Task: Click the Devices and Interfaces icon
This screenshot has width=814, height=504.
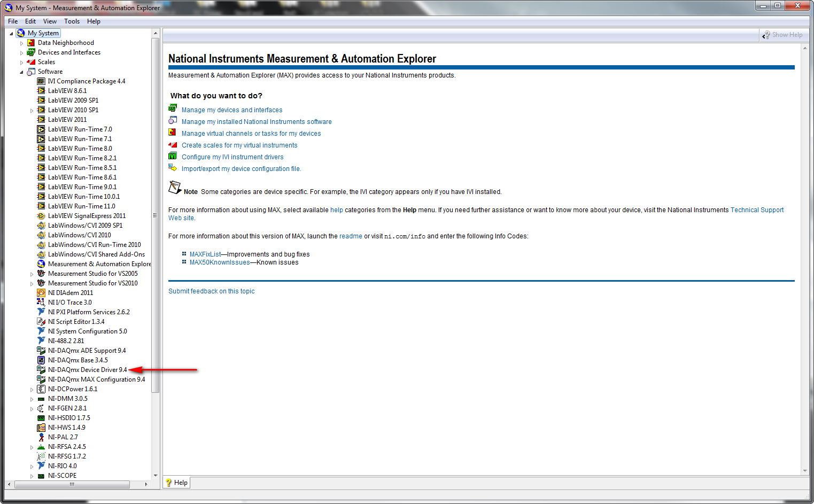Action: pyautogui.click(x=31, y=52)
